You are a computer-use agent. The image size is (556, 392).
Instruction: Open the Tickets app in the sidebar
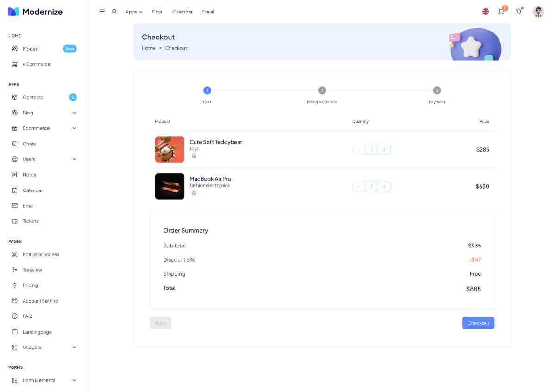(30, 221)
